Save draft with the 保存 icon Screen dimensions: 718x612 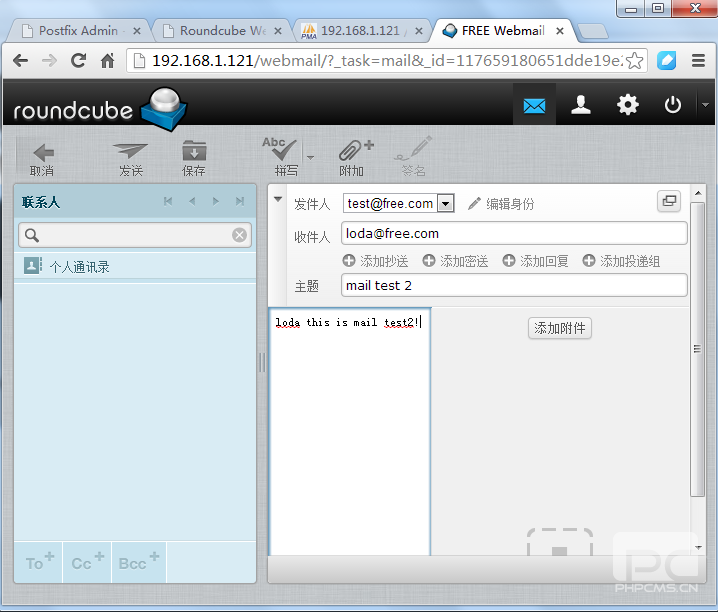tap(194, 158)
